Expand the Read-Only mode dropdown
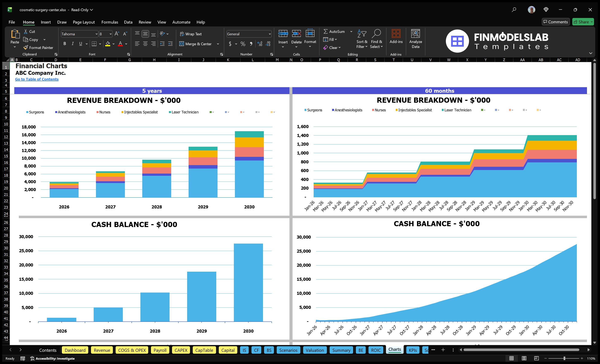Image resolution: width=600 pixels, height=364 pixels. [x=91, y=10]
